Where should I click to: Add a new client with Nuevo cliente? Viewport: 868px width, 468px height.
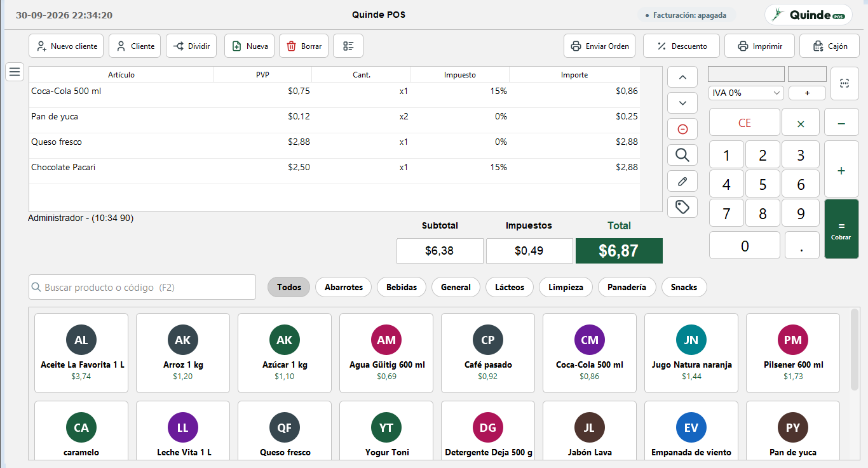click(x=67, y=46)
